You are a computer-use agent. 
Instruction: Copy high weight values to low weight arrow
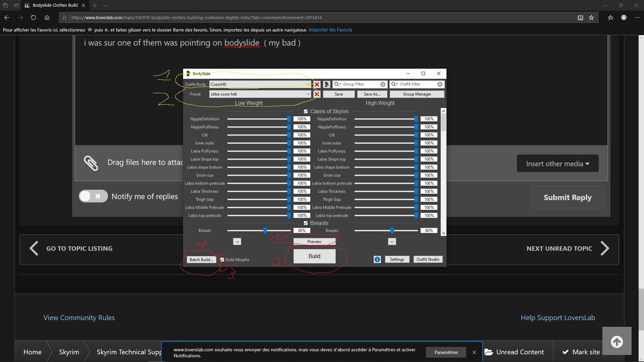pos(392,242)
